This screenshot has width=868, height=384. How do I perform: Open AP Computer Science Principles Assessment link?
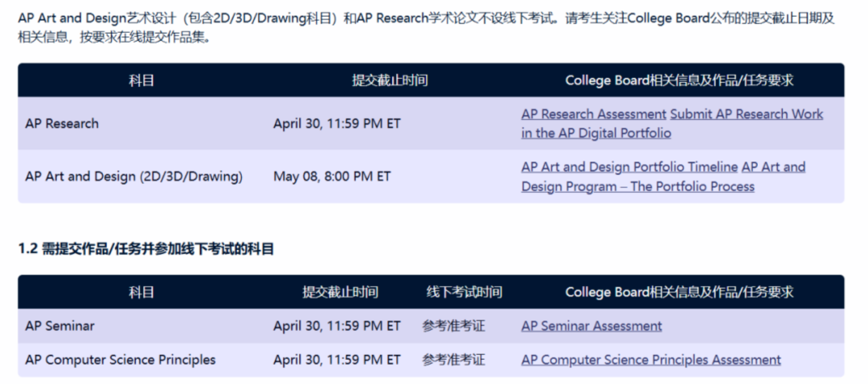tap(651, 360)
